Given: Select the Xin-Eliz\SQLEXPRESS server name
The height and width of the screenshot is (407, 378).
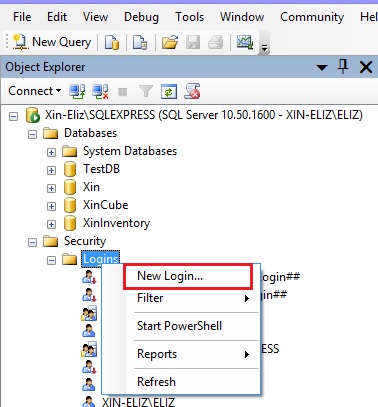Looking at the screenshot, I should pos(204,115).
